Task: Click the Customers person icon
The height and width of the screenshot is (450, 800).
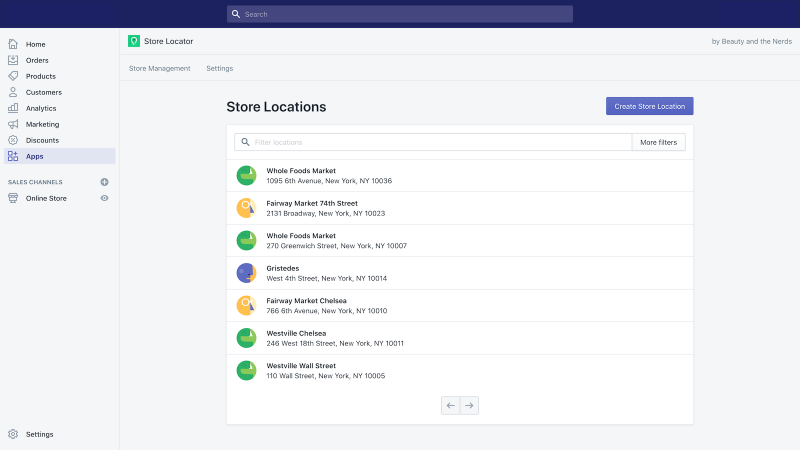Action: coord(13,92)
